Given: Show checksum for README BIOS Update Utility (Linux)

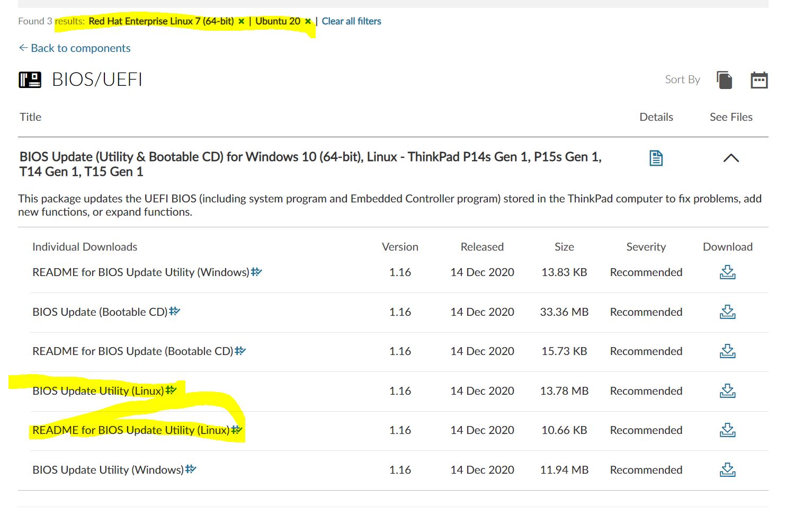Looking at the screenshot, I should (236, 429).
